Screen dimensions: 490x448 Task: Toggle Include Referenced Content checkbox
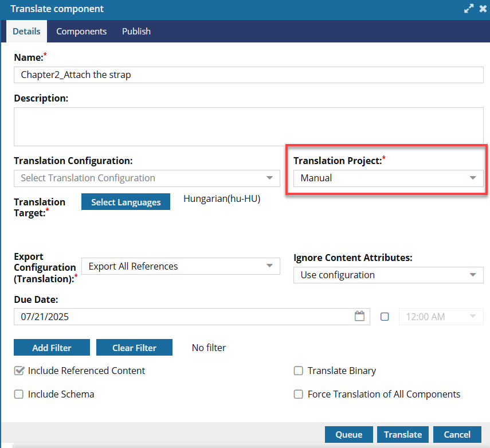click(x=19, y=371)
